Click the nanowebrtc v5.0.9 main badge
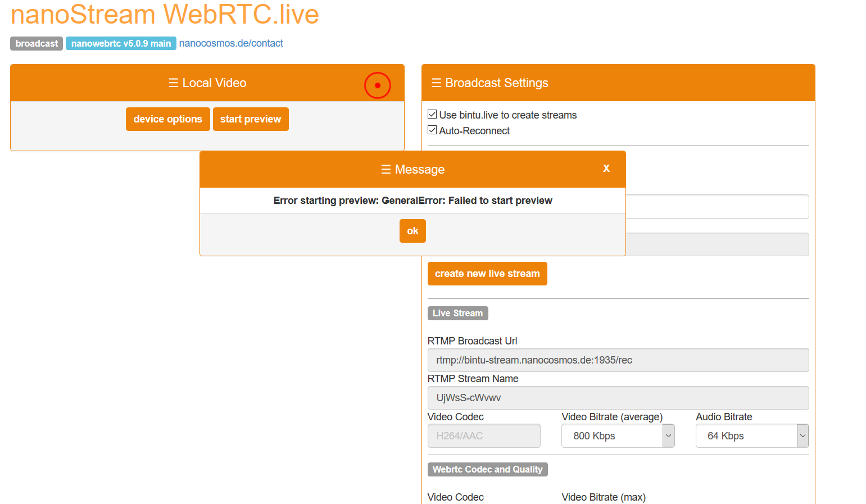 click(121, 43)
